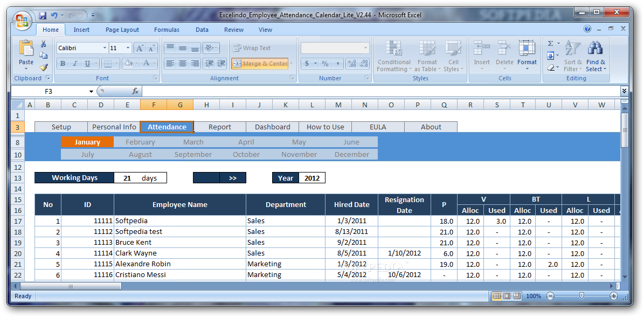Toggle Italic formatting
This screenshot has height=317, width=644.
pos(75,63)
